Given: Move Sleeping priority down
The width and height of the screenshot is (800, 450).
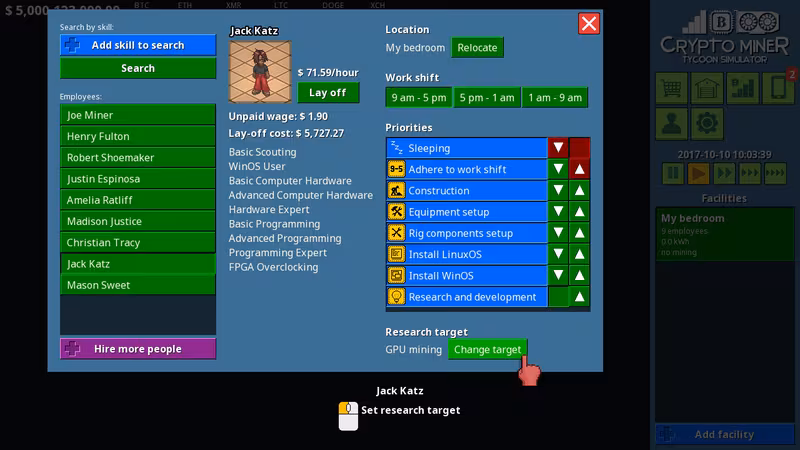Looking at the screenshot, I should 558,148.
